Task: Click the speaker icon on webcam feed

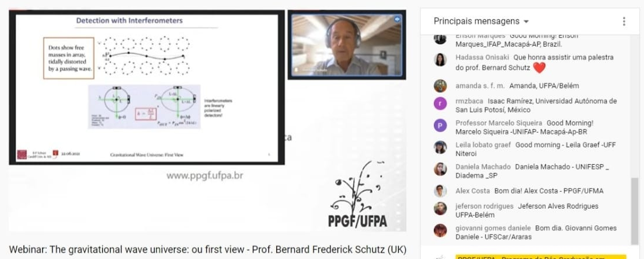Action: coord(397,19)
